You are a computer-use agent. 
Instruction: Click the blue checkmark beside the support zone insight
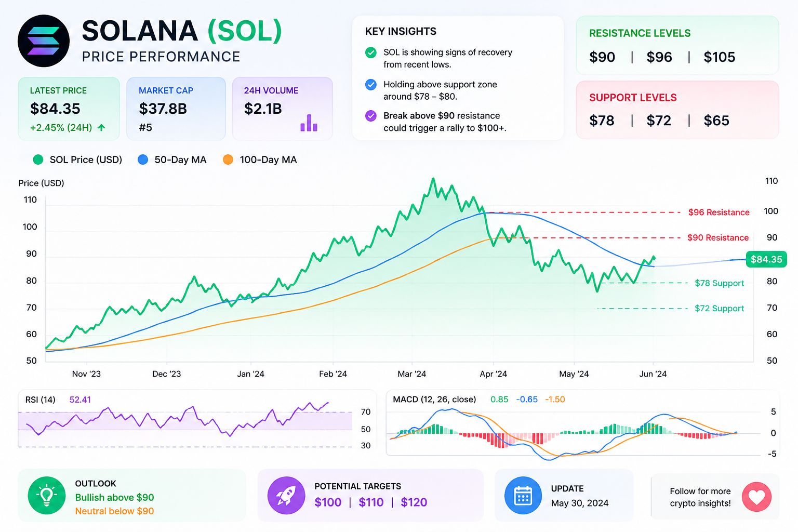371,85
